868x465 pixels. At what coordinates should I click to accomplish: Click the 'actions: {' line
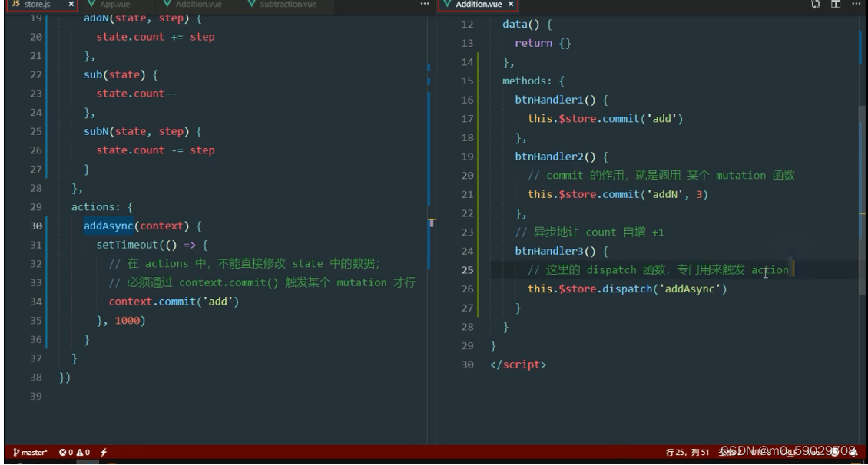tap(102, 206)
